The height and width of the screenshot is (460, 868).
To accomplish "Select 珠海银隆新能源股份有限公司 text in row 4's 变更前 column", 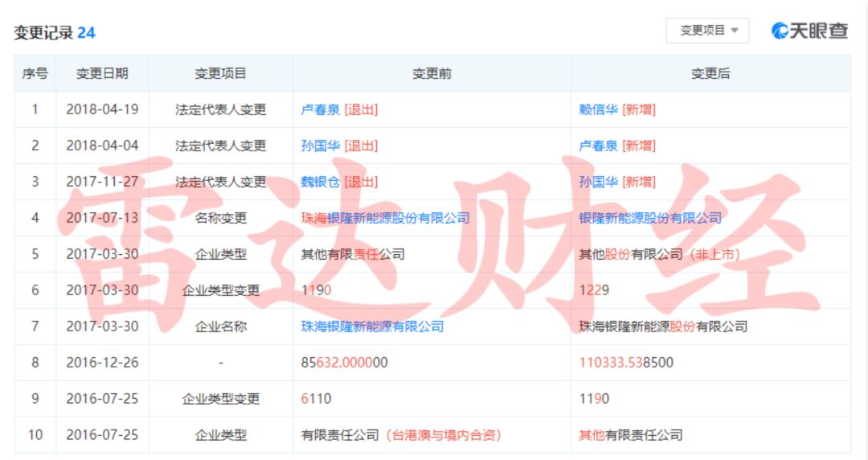I will coord(385,219).
